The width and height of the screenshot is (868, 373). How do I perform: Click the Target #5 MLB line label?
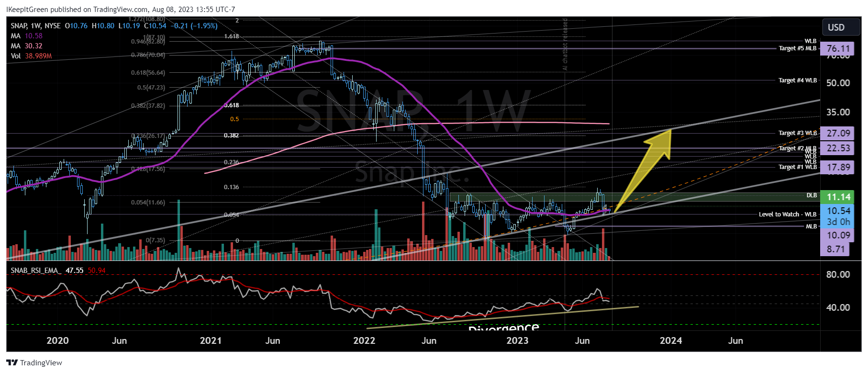[797, 48]
